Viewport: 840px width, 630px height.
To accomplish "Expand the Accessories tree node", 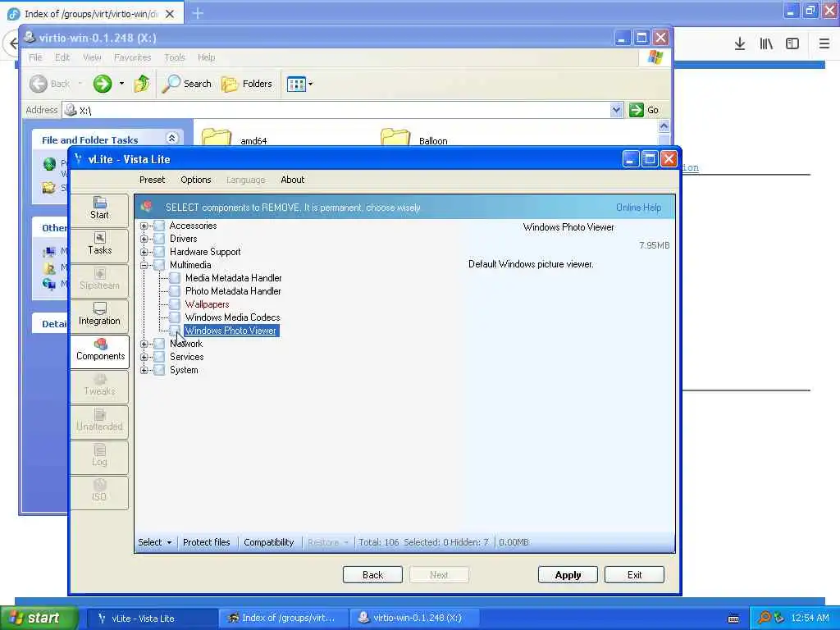I will tap(144, 226).
